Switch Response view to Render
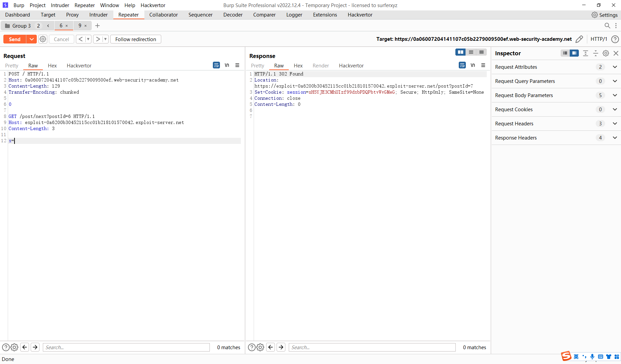The image size is (621, 364). (320, 66)
